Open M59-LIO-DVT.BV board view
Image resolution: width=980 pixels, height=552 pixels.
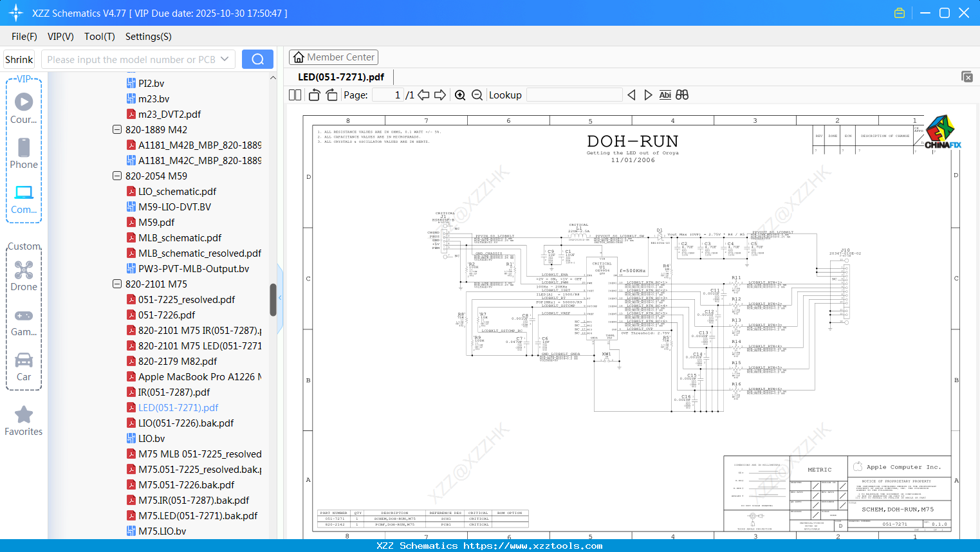[174, 207]
